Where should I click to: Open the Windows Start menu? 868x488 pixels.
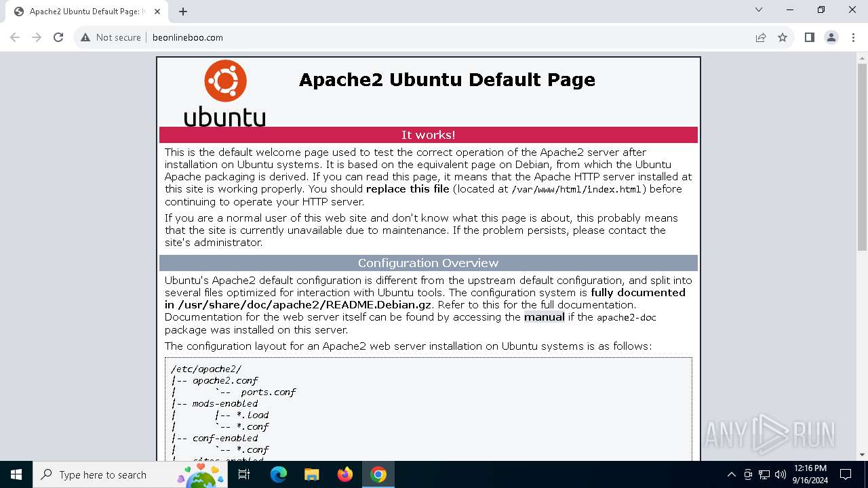pyautogui.click(x=16, y=474)
